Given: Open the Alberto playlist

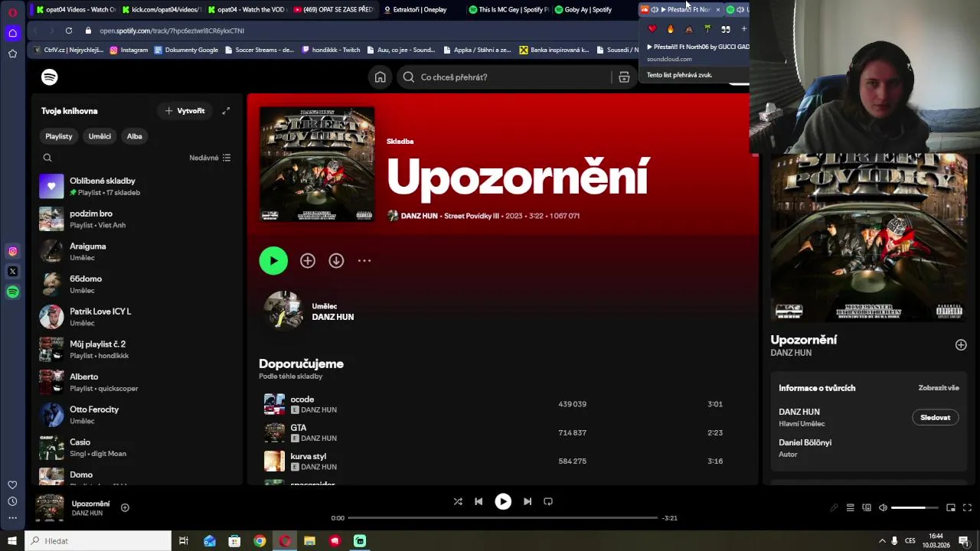Looking at the screenshot, I should pos(136,382).
